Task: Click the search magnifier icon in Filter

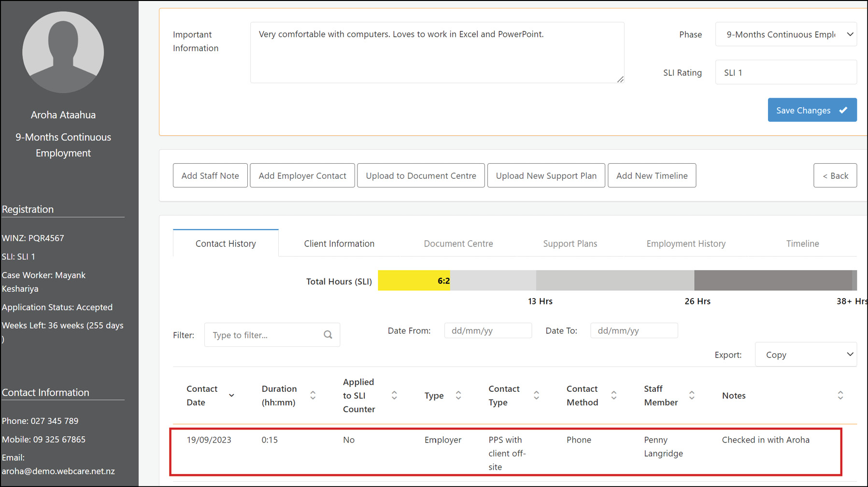Action: tap(328, 335)
